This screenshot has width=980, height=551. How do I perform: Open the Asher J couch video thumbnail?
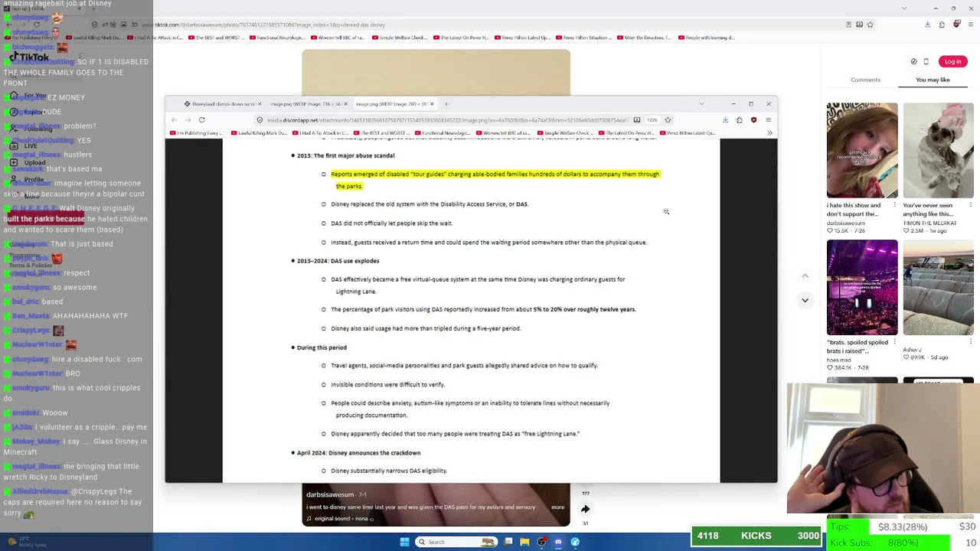click(x=938, y=287)
